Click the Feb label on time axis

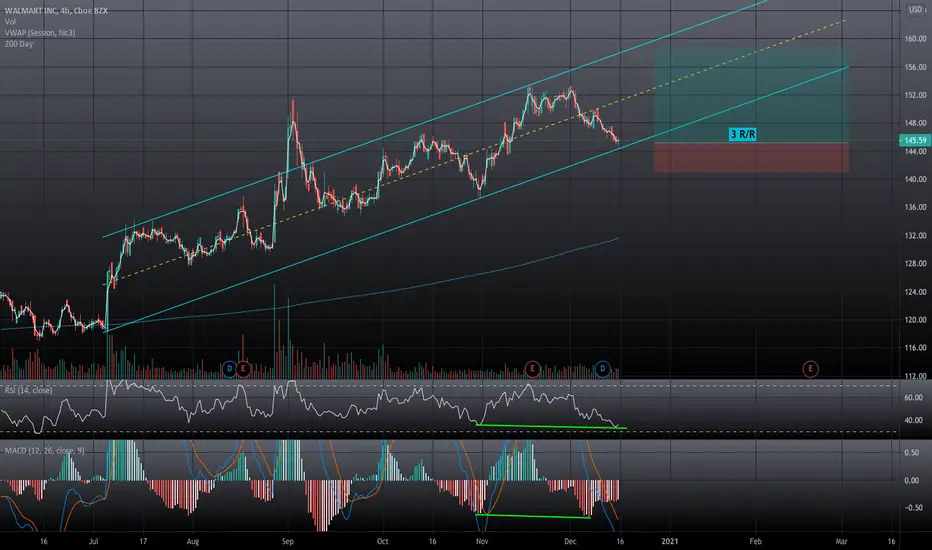click(755, 542)
